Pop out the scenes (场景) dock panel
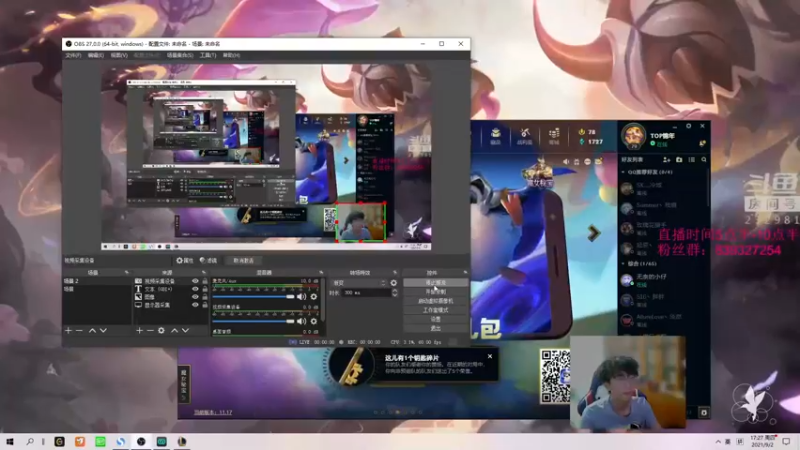Image resolution: width=800 pixels, height=450 pixels. click(x=127, y=272)
